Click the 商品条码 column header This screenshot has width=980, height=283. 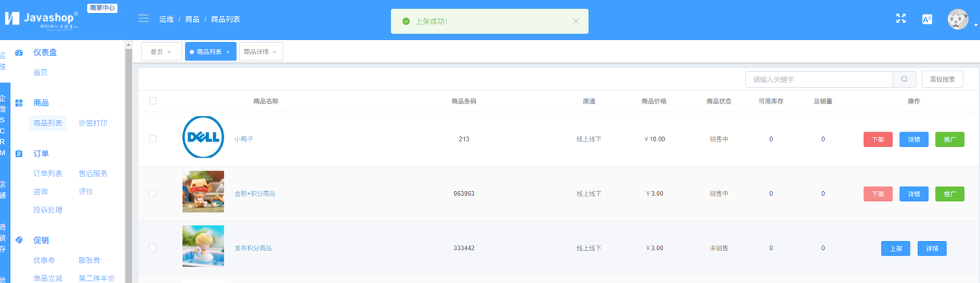coord(464,101)
